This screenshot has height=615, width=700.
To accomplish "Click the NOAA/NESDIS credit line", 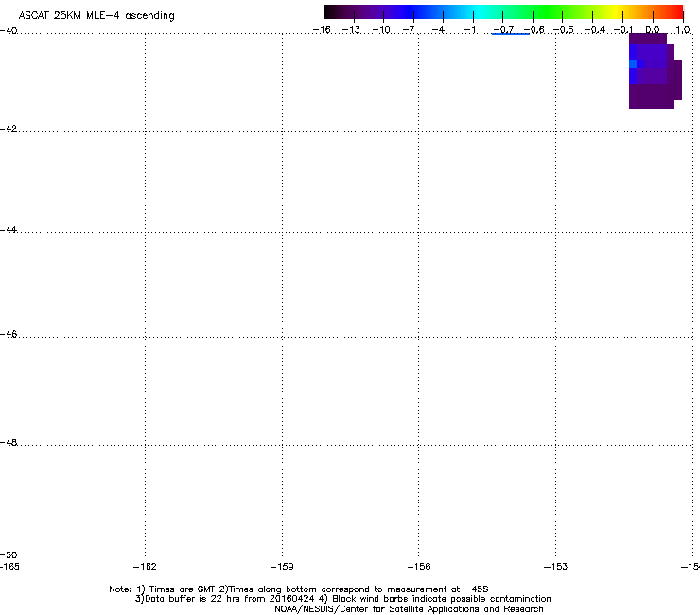I will (x=409, y=609).
